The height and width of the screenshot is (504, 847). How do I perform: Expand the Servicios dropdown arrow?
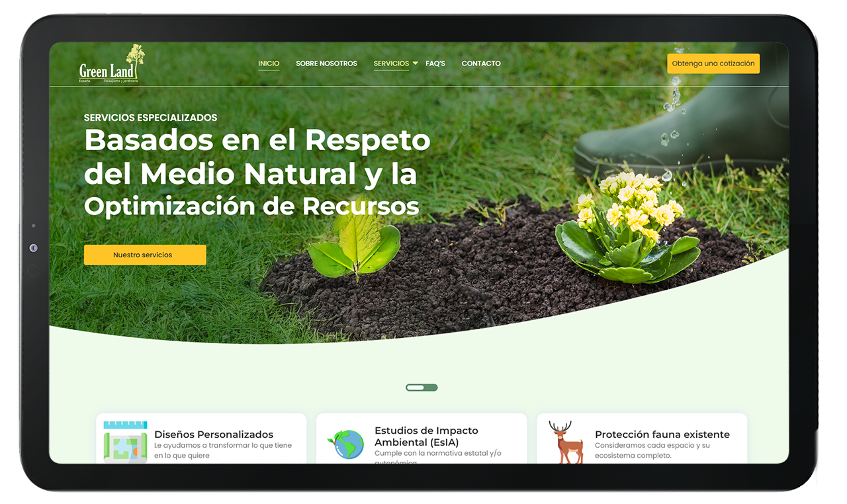click(x=416, y=63)
